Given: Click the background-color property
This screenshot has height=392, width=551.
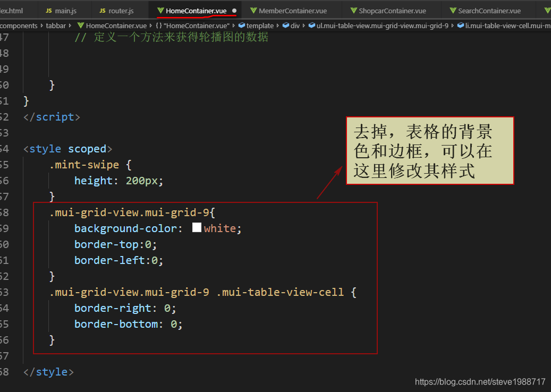Looking at the screenshot, I should pyautogui.click(x=125, y=228).
